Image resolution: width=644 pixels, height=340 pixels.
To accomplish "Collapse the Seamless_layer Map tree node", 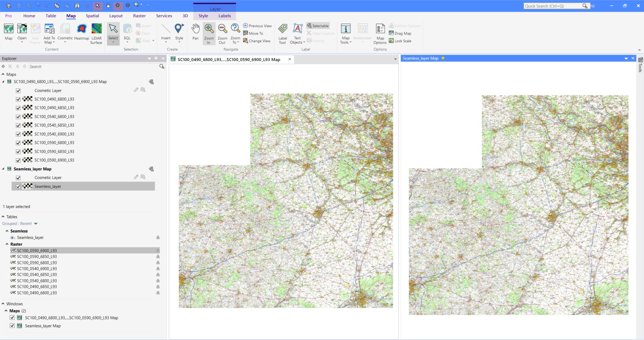I will pos(3,169).
